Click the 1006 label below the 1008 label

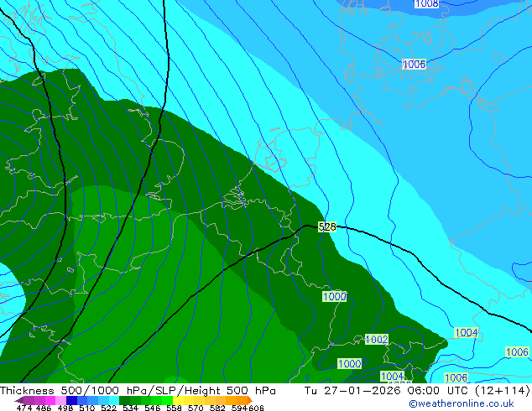tap(414, 64)
